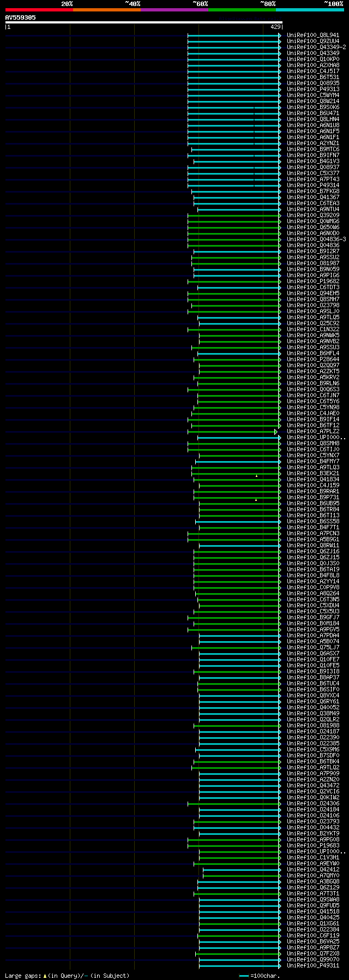The image size is (349, 980).
Task: Open hit UniRef100_Q25C92
Action: click(313, 324)
